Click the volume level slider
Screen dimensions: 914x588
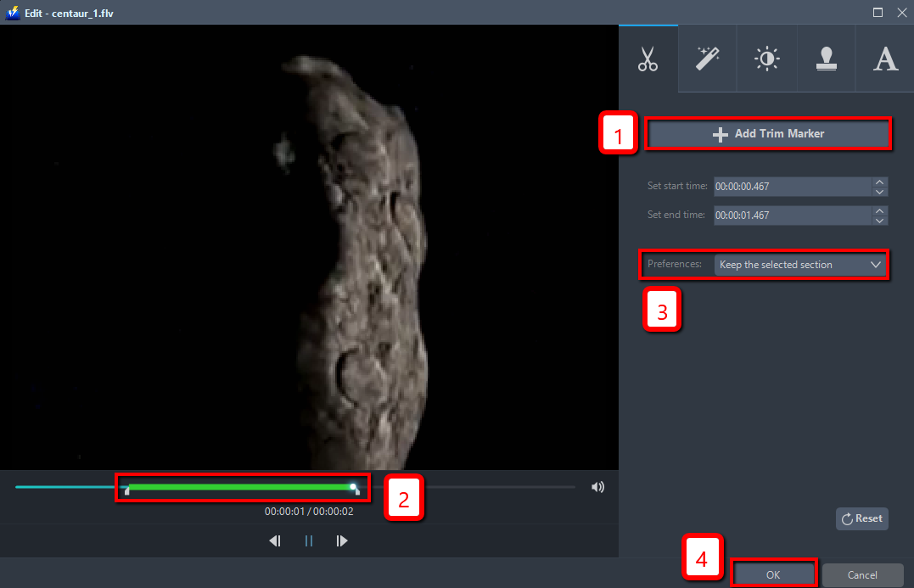pyautogui.click(x=501, y=486)
